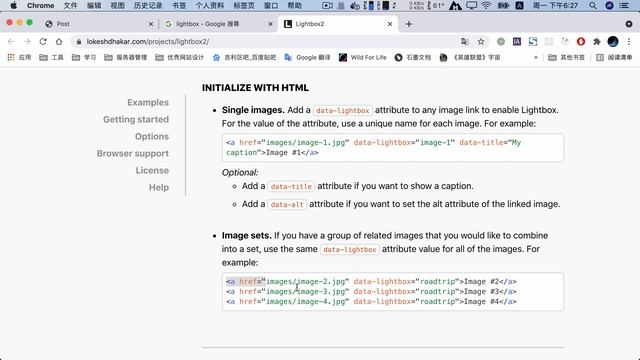
Task: Open the 其他书签 bookmarks folder
Action: pyautogui.click(x=566, y=58)
